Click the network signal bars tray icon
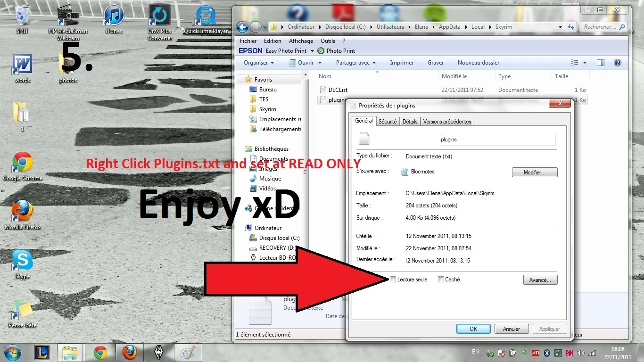The width and height of the screenshot is (644, 362). pos(592,353)
